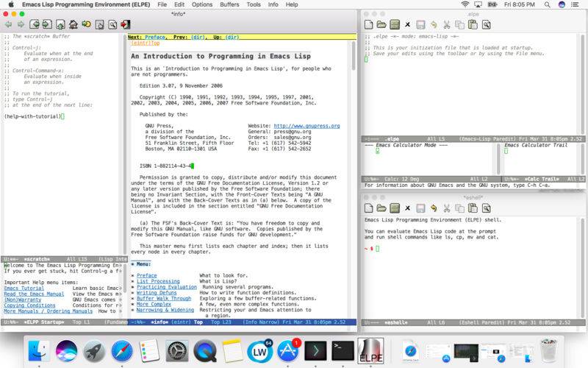Click the *info* mode line buffer name
Viewport: 588px width, 368px height.
(159, 322)
